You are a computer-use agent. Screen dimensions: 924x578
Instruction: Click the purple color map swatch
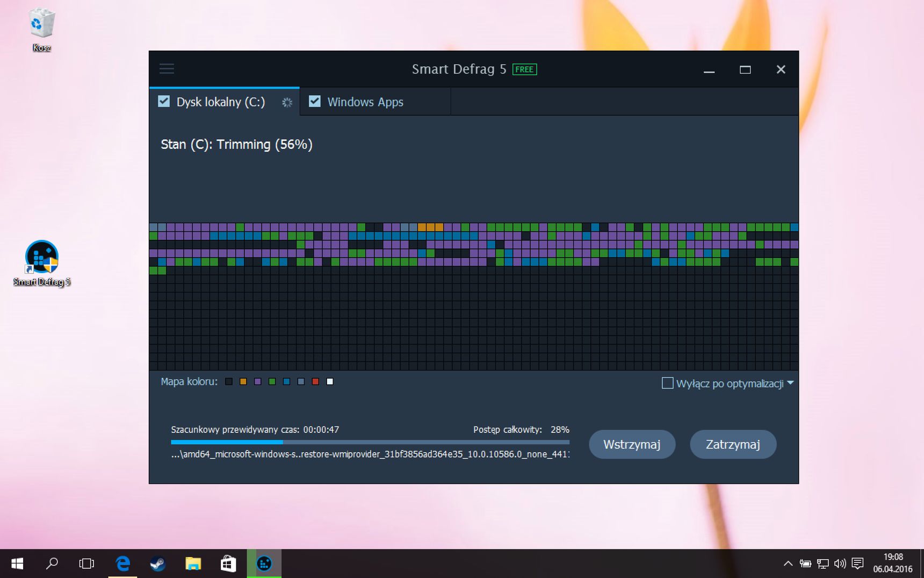point(258,382)
